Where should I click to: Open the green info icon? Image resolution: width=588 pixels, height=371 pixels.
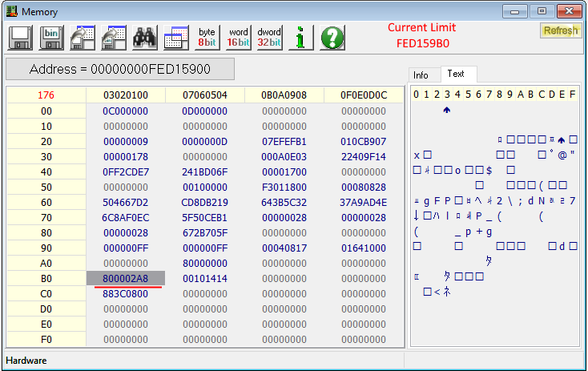coord(300,38)
